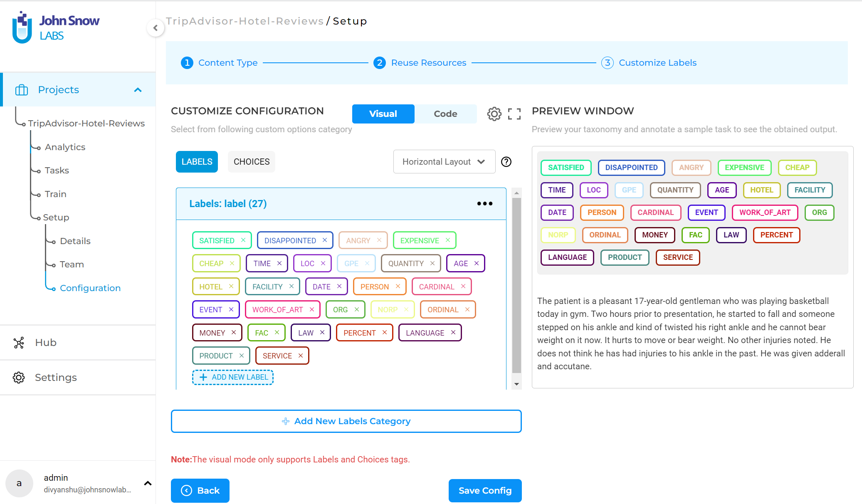Delete the PERSON label via its x
This screenshot has height=504, width=862.
(x=398, y=286)
